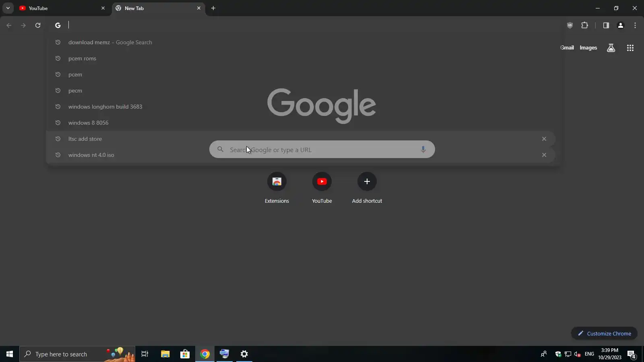644x362 pixels.
Task: Close the New Tab tab
Action: click(199, 8)
